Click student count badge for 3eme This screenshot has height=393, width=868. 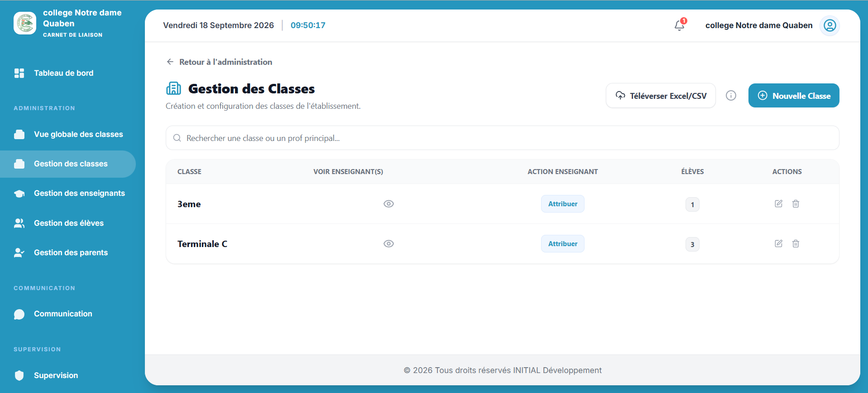[x=692, y=204]
